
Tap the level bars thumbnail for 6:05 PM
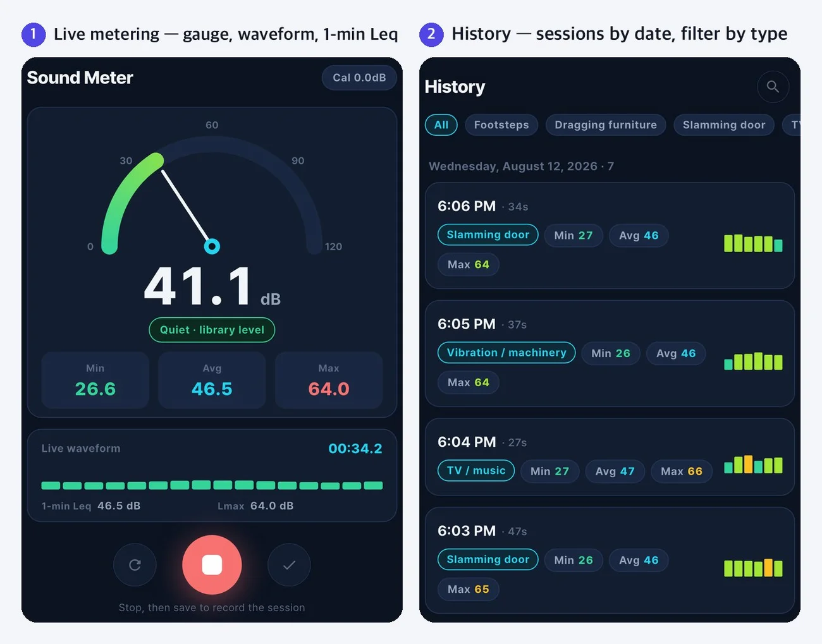753,361
